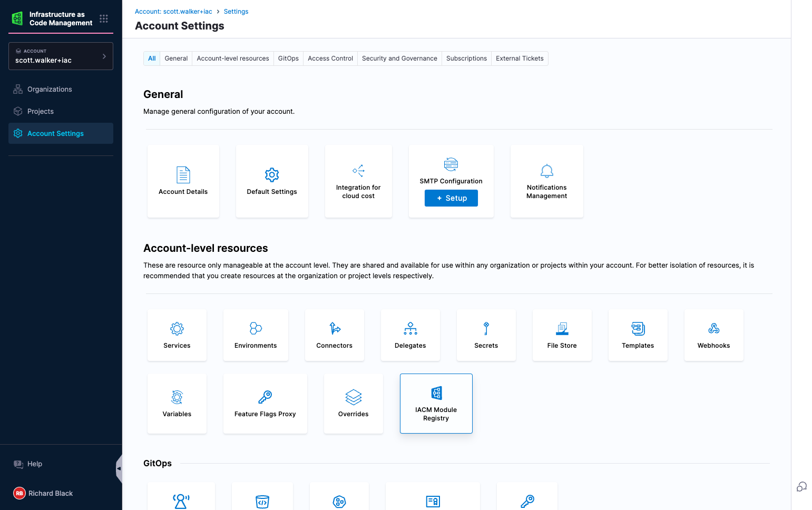Viewport: 812px width, 510px height.
Task: Open Default Settings gear icon
Action: (272, 174)
